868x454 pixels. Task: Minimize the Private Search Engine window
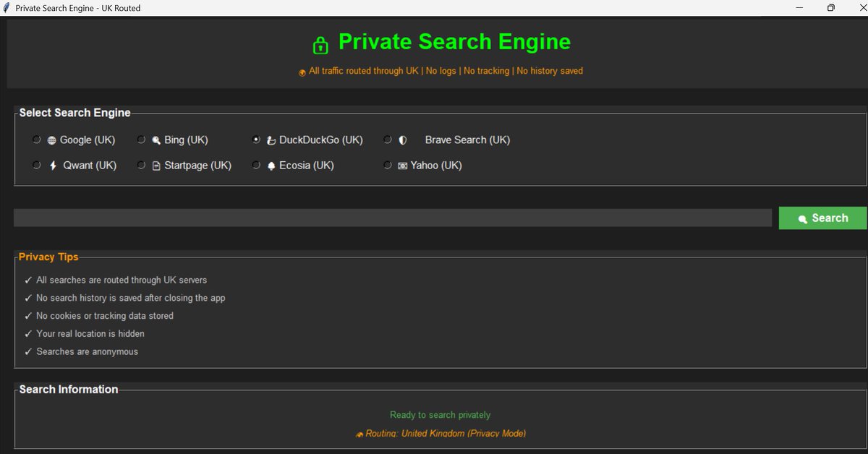799,8
